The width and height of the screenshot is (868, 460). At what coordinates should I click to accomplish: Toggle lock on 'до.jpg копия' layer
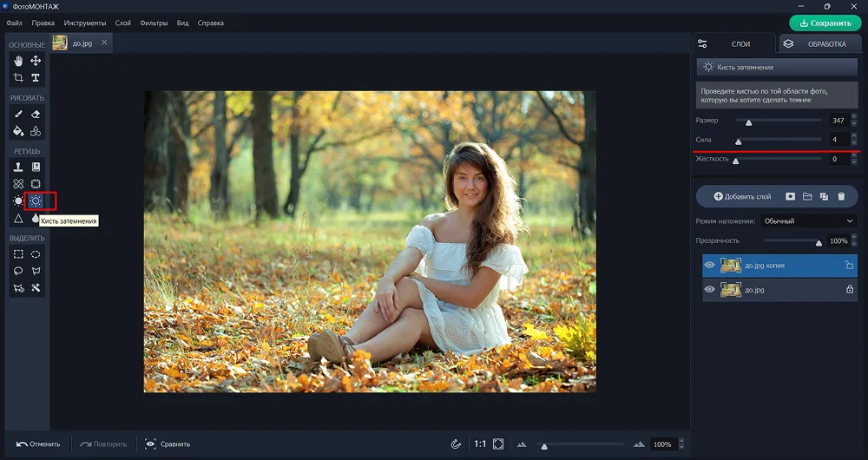coord(849,265)
